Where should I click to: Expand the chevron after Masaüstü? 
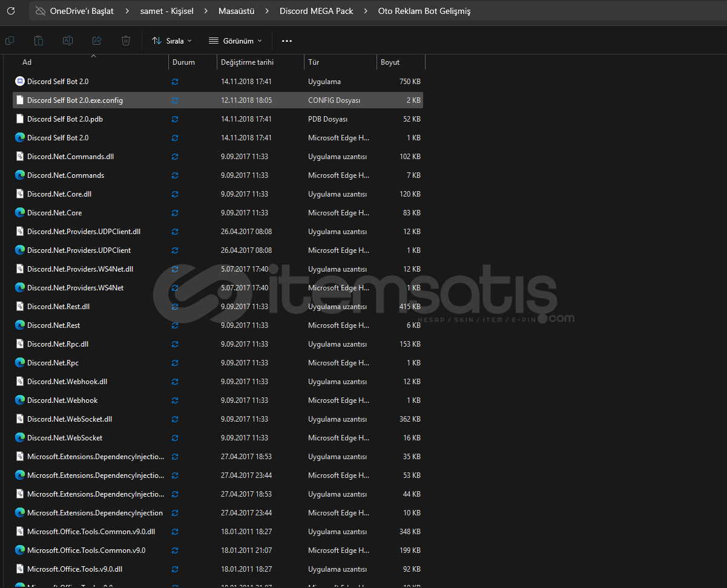tap(267, 11)
